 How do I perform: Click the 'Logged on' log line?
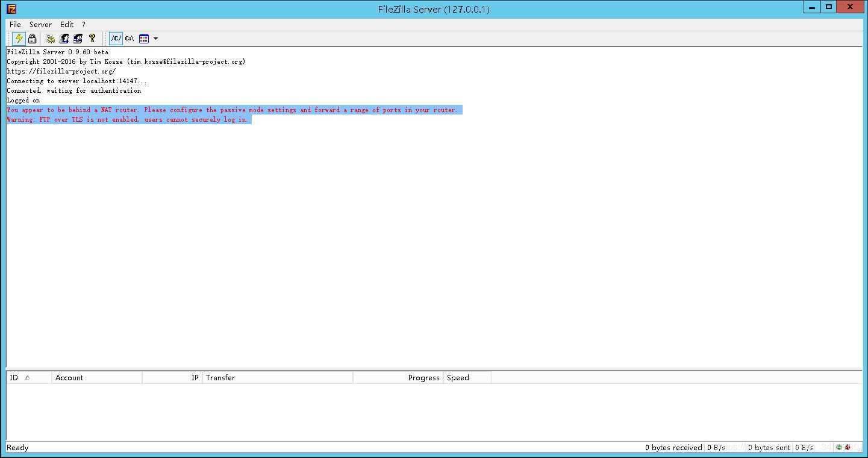tap(23, 100)
